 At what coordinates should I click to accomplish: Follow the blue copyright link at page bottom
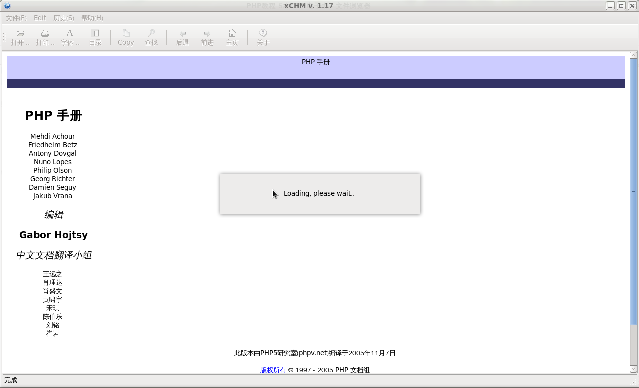point(272,370)
